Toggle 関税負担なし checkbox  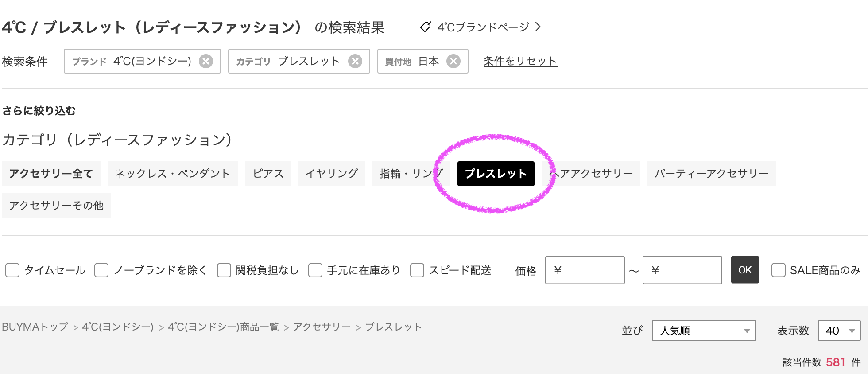tap(224, 270)
